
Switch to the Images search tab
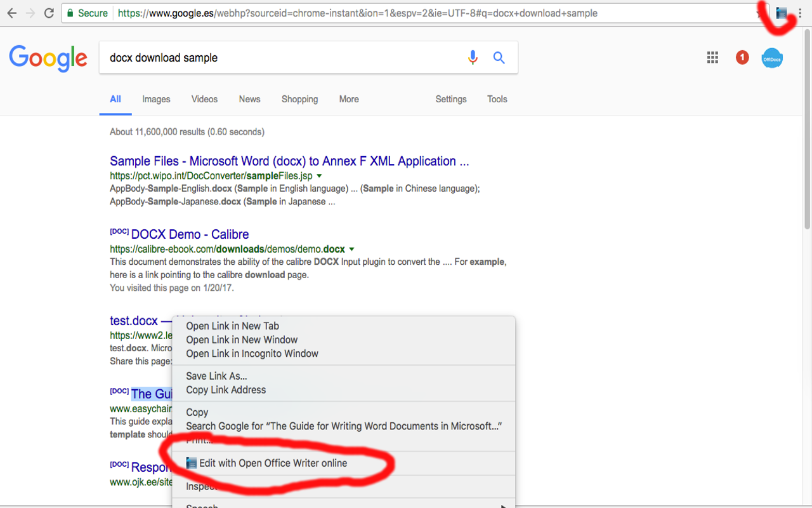(155, 99)
